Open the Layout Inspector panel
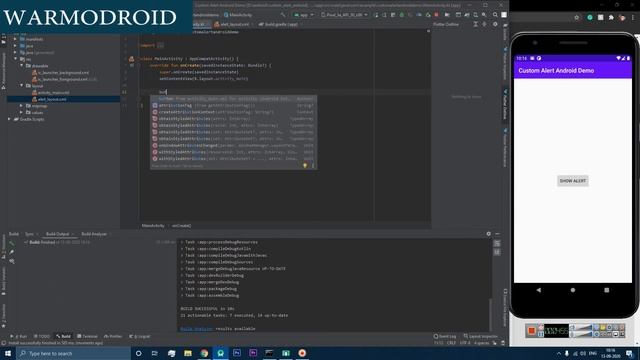This screenshot has width=640, height=360. pos(480,336)
